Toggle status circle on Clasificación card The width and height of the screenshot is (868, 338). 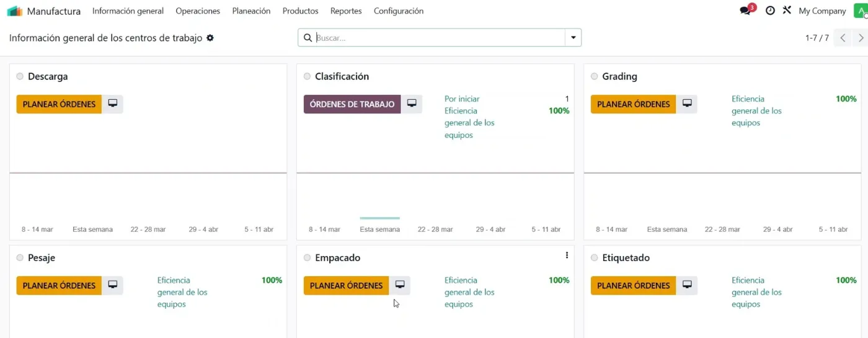click(x=307, y=76)
